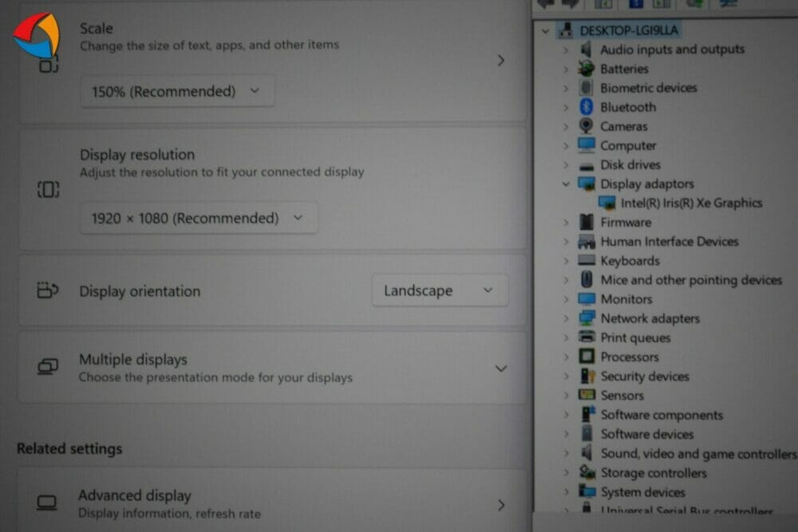
Task: Expand the Processors node arrow
Action: (566, 357)
